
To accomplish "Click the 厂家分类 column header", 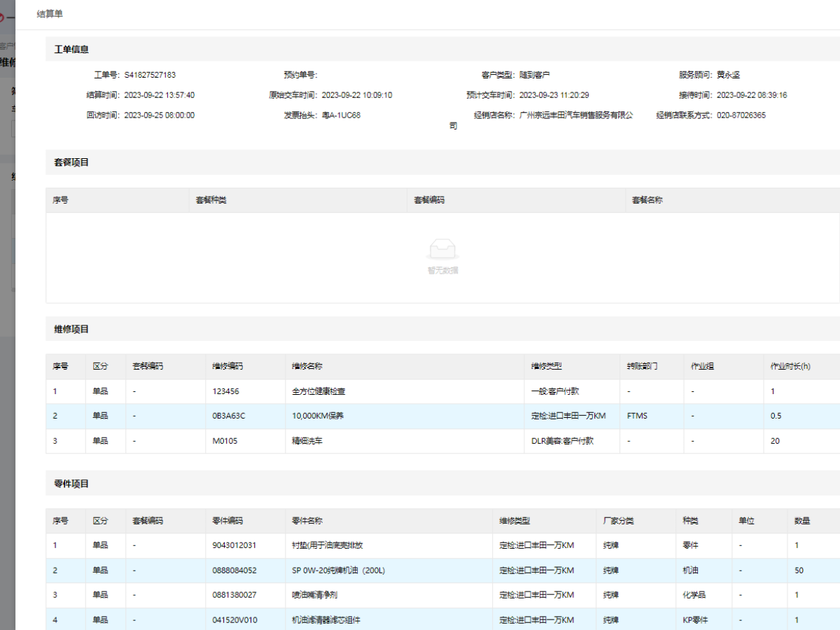I will (x=619, y=521).
